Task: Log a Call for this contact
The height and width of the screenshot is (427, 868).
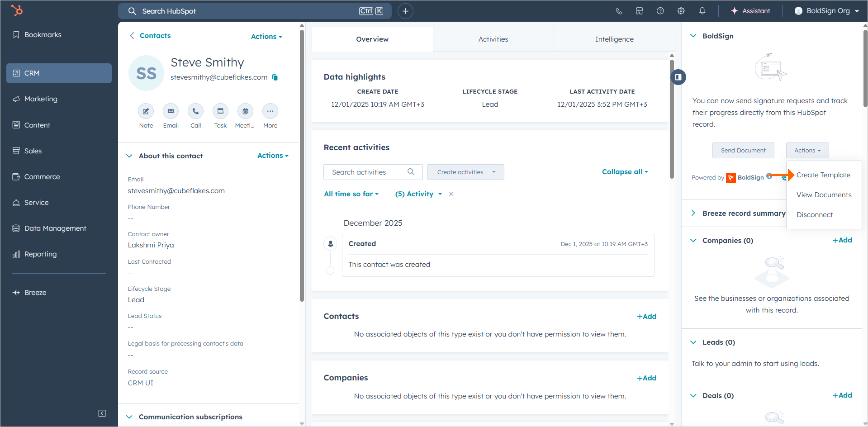Action: (195, 111)
